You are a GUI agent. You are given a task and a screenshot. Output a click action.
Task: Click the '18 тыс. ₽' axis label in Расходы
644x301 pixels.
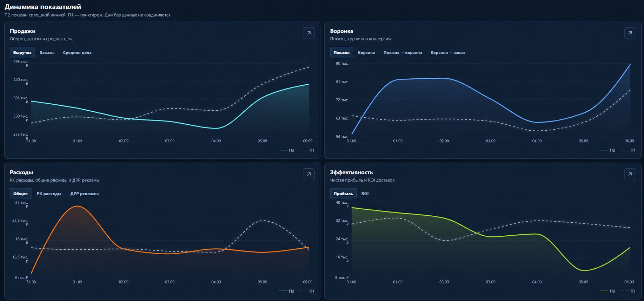point(21,241)
